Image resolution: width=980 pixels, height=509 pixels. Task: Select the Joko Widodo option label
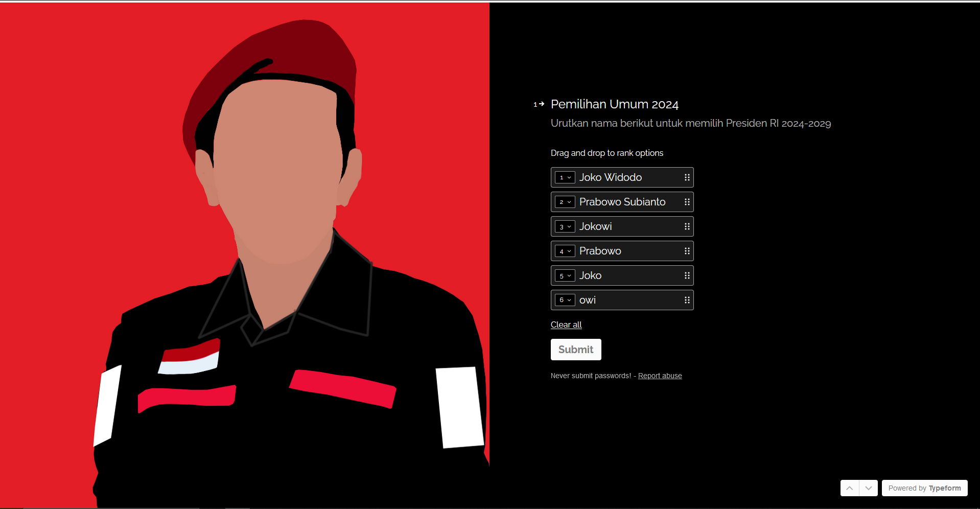coord(611,177)
